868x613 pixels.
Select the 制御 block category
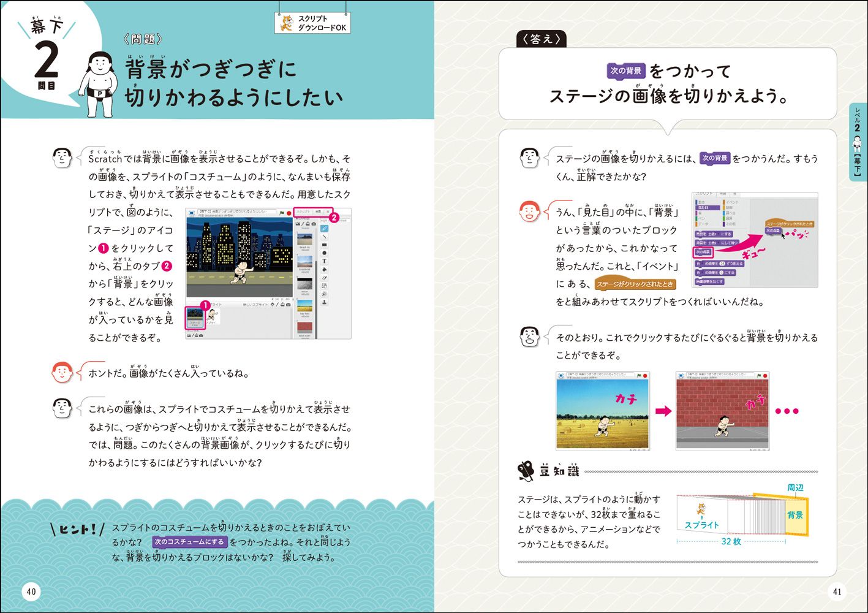click(728, 208)
